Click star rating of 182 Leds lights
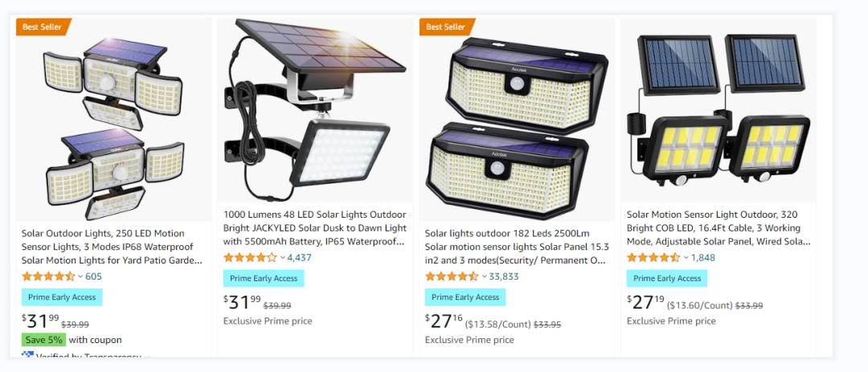868x372 pixels. [451, 276]
